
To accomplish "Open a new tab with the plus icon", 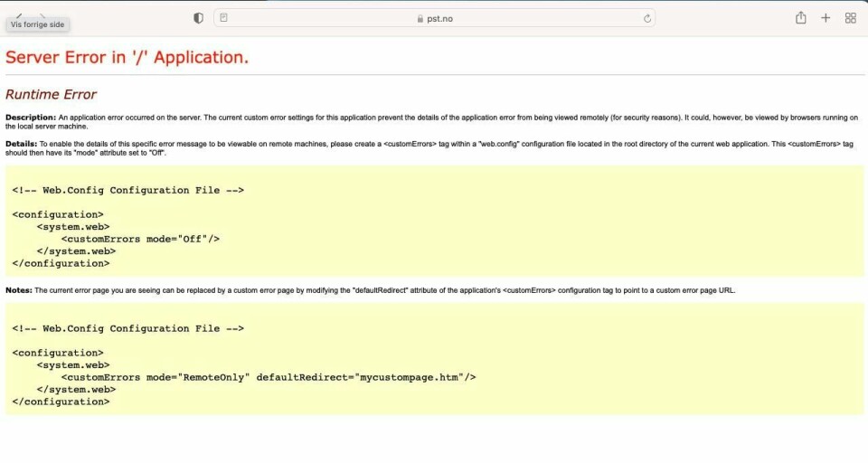I will click(826, 18).
